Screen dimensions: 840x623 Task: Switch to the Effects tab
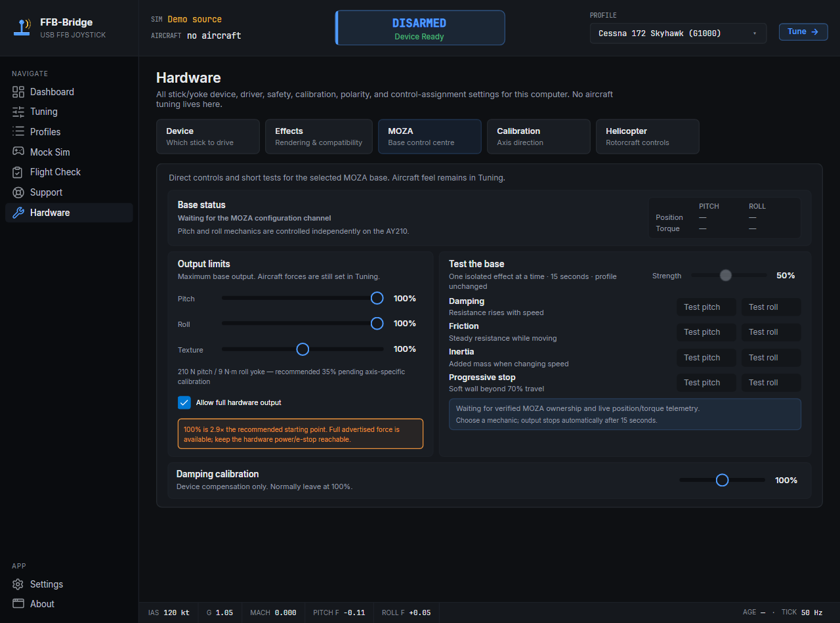[x=319, y=137]
